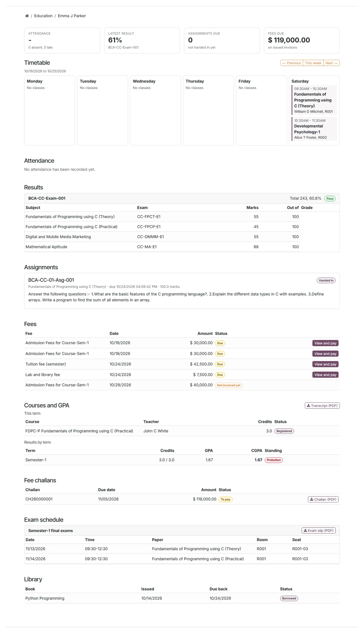Click the 11/13/2026 exam date

tap(35, 549)
